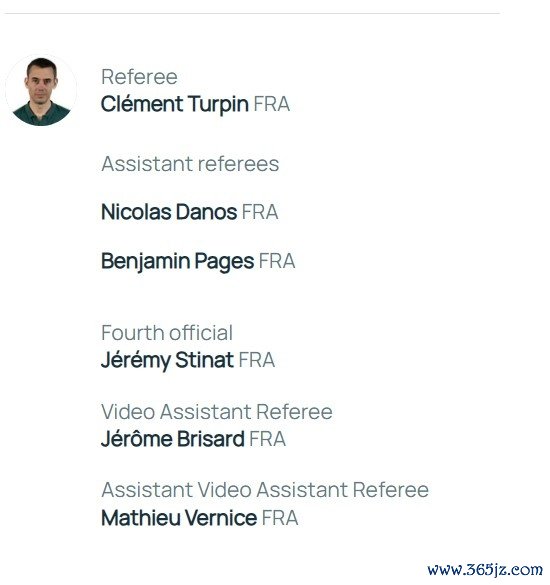
Task: Click FRA next to Jérôme Brisard
Action: 268,439
